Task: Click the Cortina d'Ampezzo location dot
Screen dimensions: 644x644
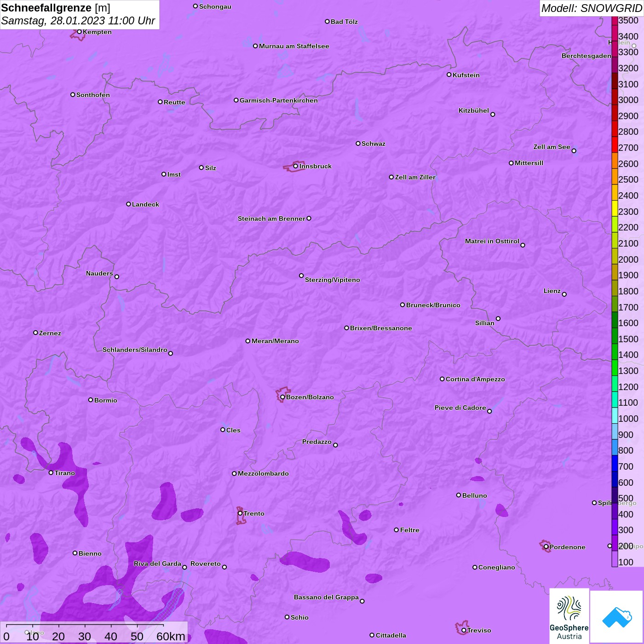Action: click(442, 379)
